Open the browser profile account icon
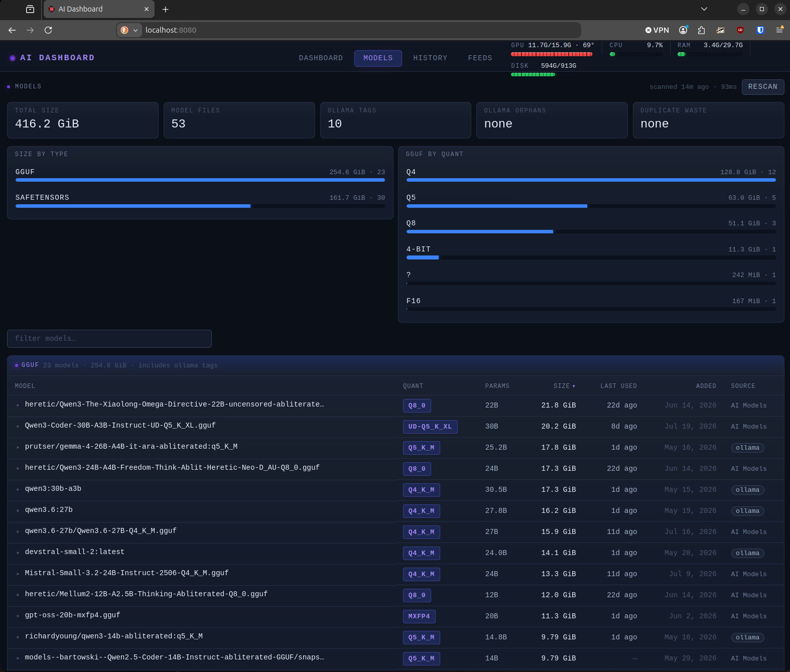Screen dimensions: 790x672 [x=683, y=30]
